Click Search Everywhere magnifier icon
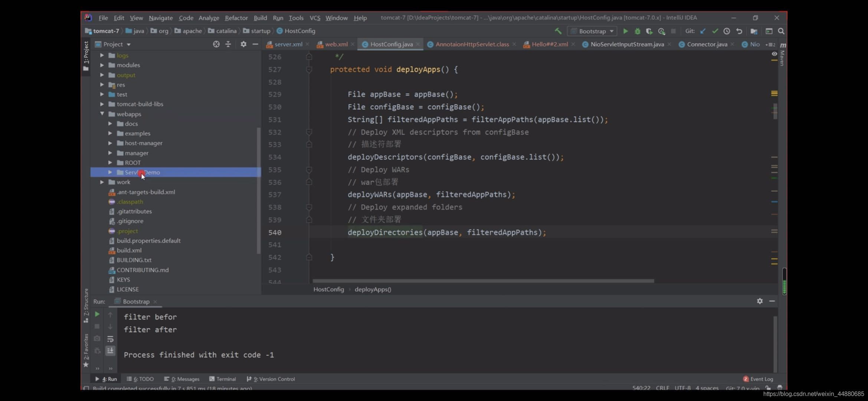 [781, 31]
